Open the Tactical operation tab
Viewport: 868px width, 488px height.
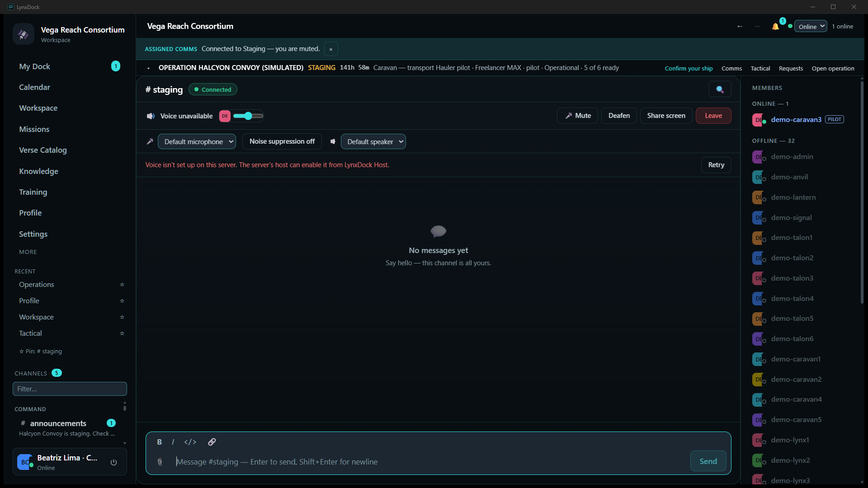click(x=760, y=68)
